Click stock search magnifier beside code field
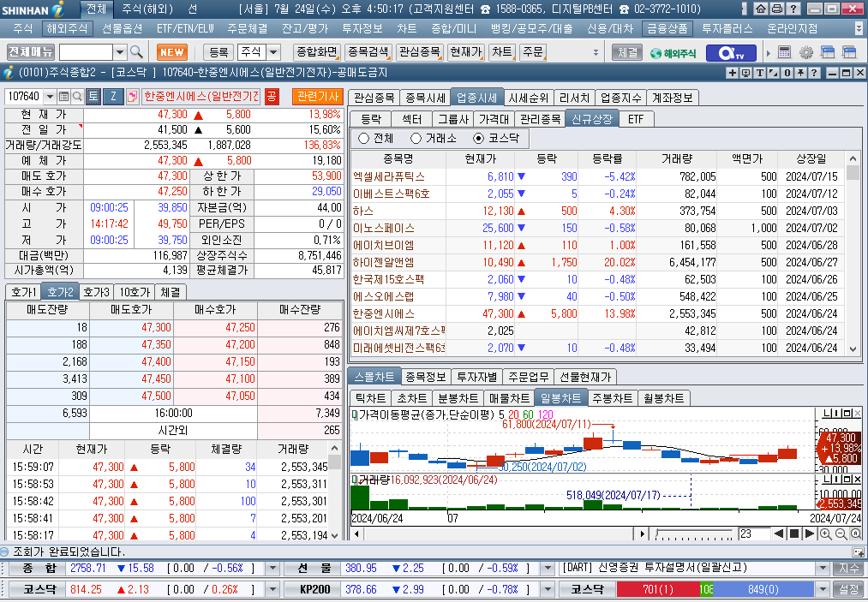This screenshot has height=602, width=868. (77, 96)
